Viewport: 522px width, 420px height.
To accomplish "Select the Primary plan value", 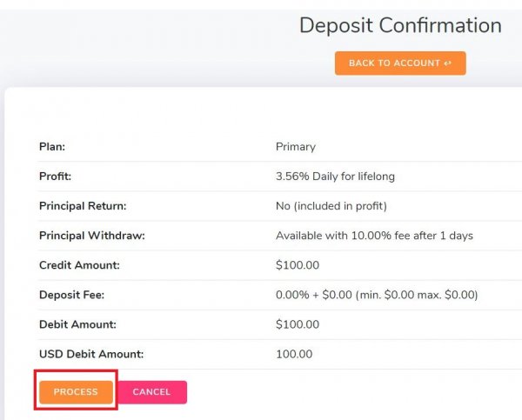I will coord(296,147).
